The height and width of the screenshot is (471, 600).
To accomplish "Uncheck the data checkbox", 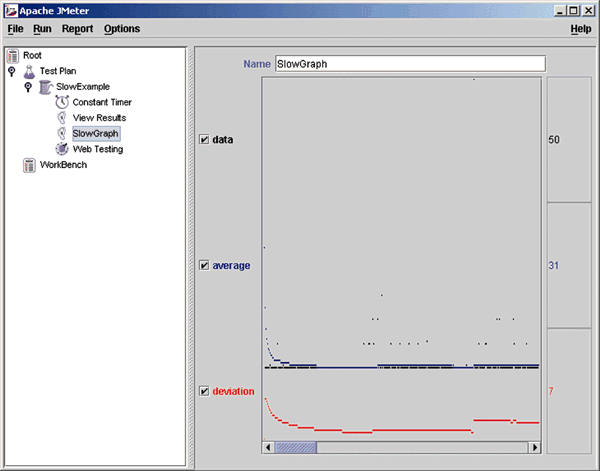I will pos(205,139).
